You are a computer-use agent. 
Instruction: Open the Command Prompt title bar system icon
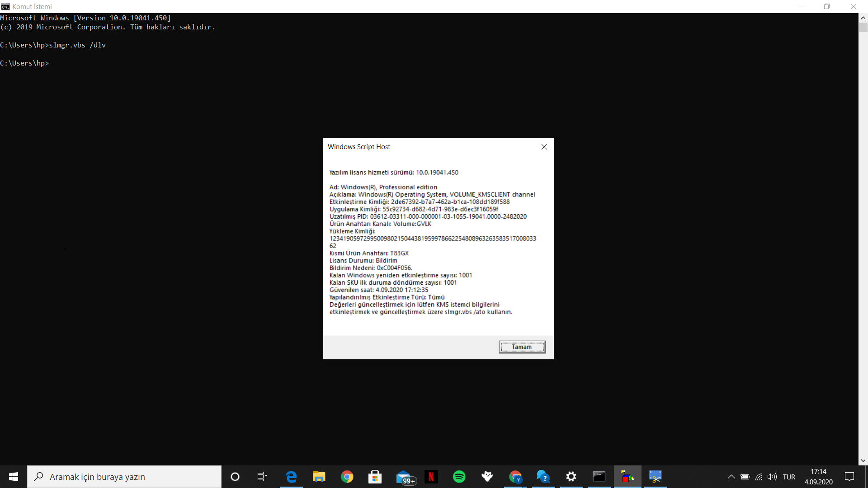[5, 6]
